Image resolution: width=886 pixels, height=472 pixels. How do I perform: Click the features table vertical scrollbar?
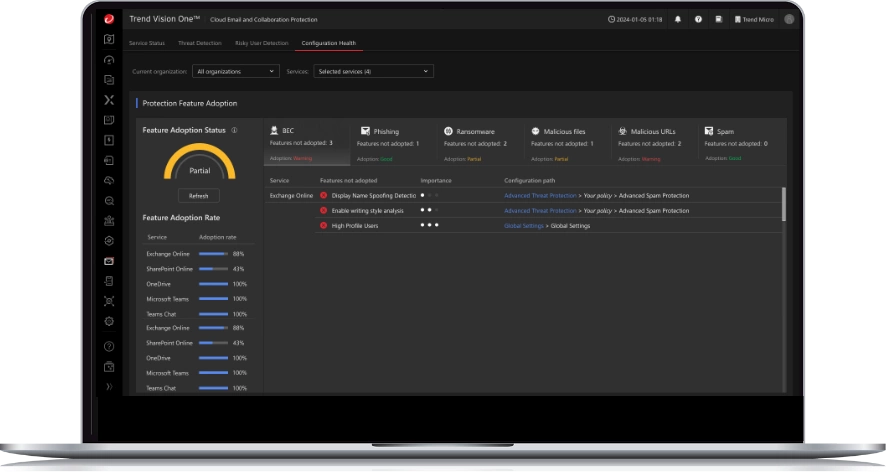coord(784,204)
